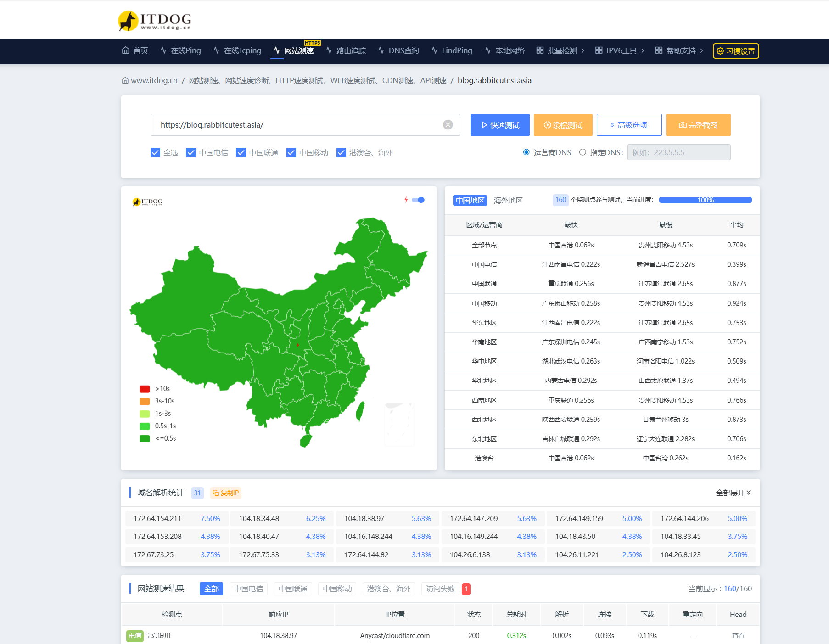Start the 缓慢测试 slow test
Image resolution: width=829 pixels, height=644 pixels.
tap(563, 125)
